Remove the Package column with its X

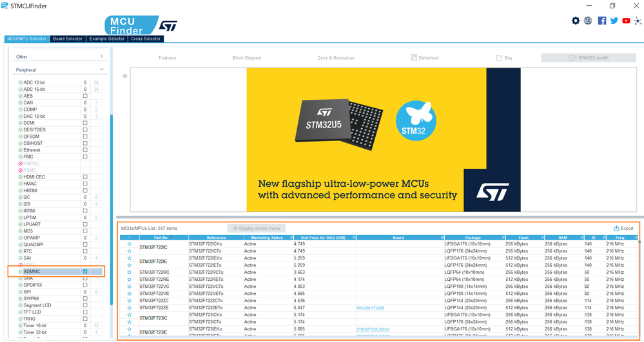click(503, 238)
